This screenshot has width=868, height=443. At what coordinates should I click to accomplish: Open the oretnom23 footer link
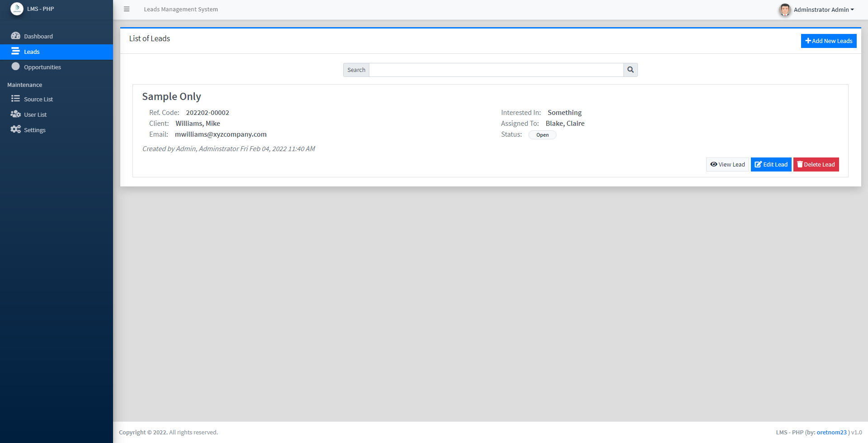coord(831,432)
